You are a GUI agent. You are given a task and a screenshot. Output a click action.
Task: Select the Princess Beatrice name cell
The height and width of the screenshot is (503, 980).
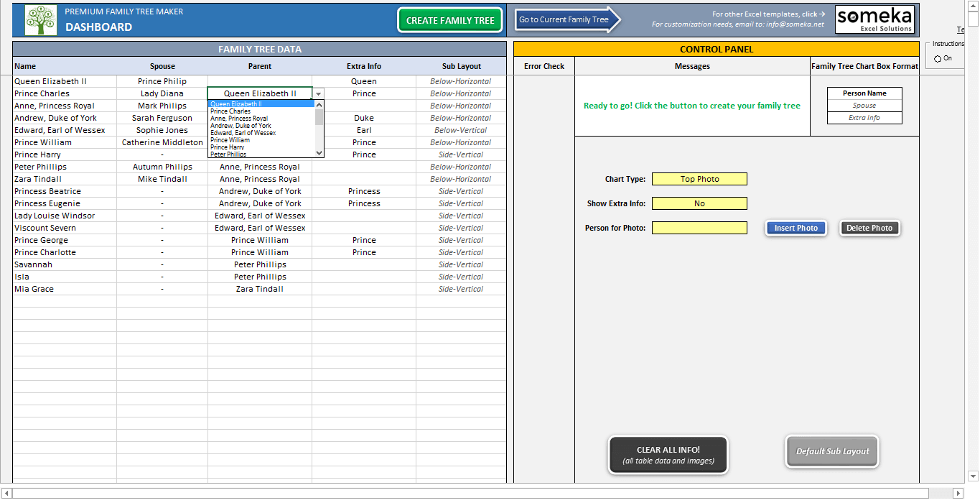click(65, 191)
